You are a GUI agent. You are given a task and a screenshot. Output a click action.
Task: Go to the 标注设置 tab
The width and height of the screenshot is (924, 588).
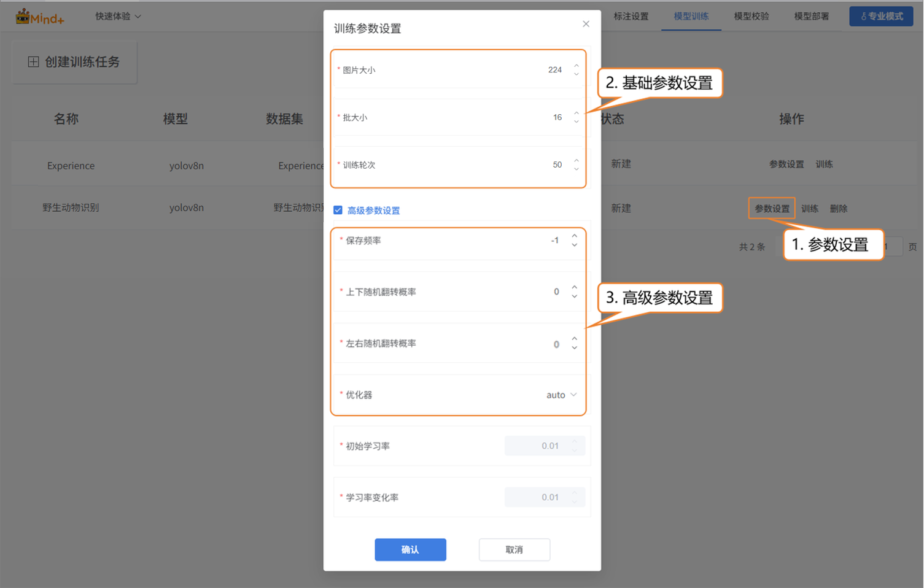tap(631, 17)
